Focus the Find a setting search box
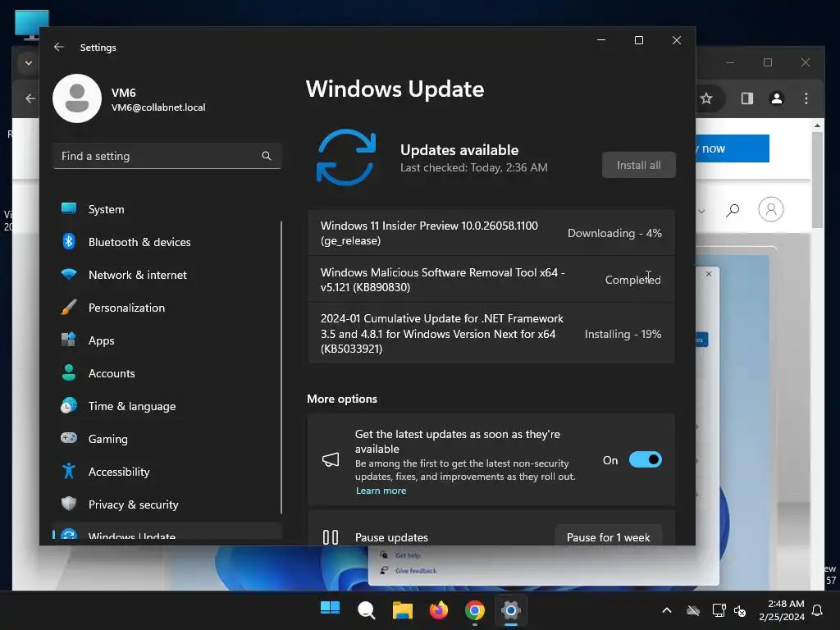Screen dimensions: 840x630 click(167, 156)
